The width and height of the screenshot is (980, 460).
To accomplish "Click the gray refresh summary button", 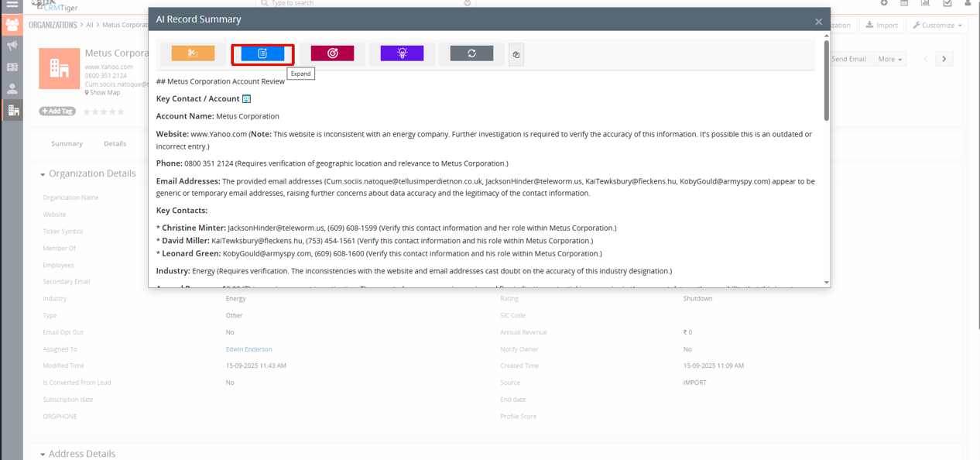I will [x=471, y=53].
